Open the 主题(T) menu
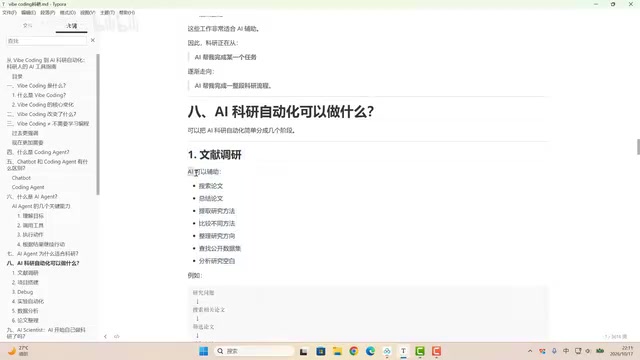The height and width of the screenshot is (360, 640). pos(107,13)
